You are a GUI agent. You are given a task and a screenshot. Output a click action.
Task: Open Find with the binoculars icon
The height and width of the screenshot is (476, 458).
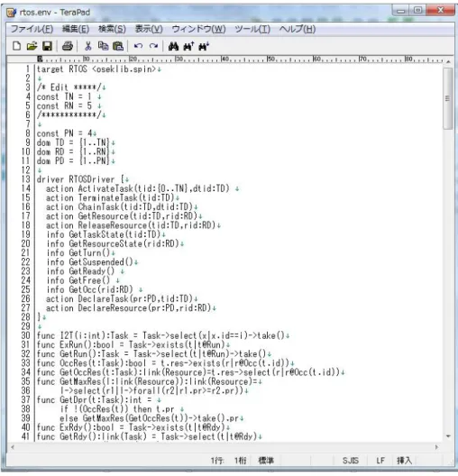point(173,46)
